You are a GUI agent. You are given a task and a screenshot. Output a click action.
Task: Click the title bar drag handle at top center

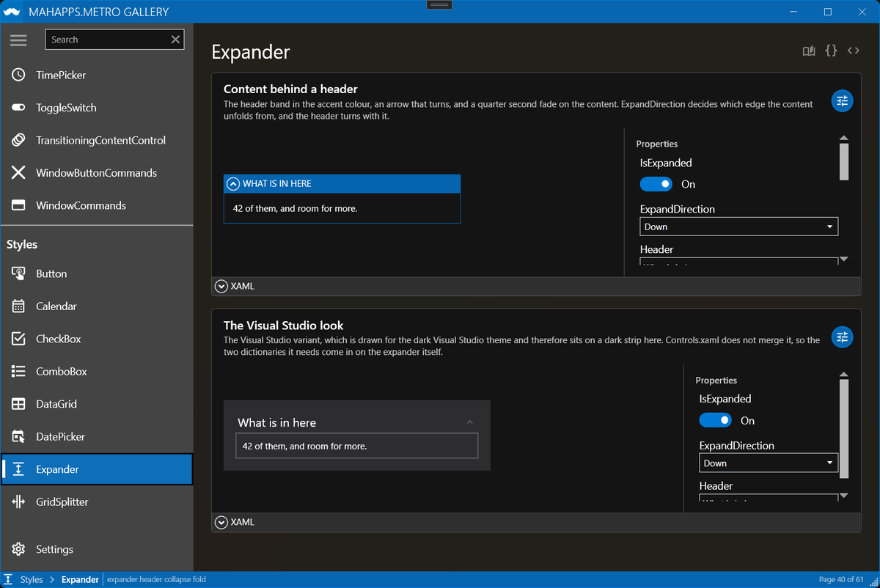coord(439,5)
